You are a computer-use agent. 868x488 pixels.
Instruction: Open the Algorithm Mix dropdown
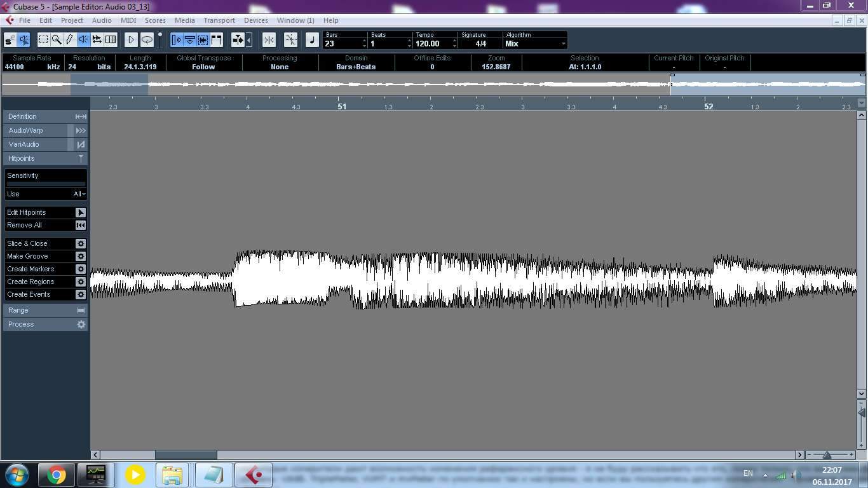coord(535,44)
